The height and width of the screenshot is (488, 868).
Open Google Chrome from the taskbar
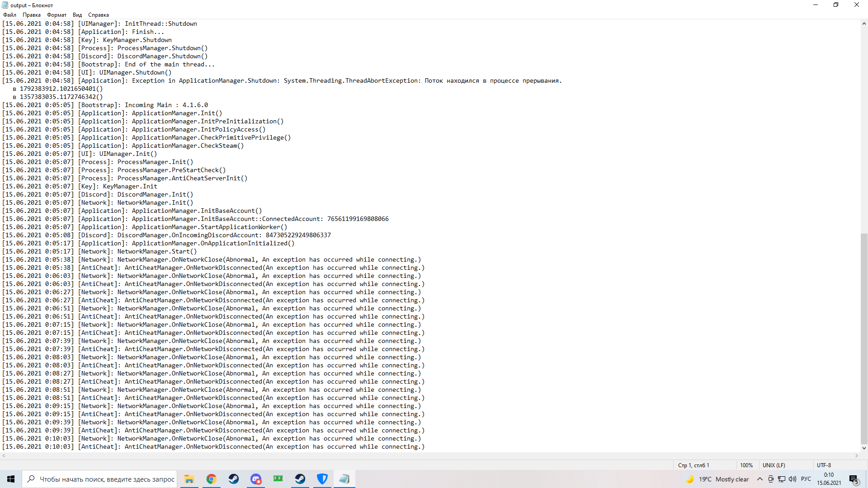point(211,479)
